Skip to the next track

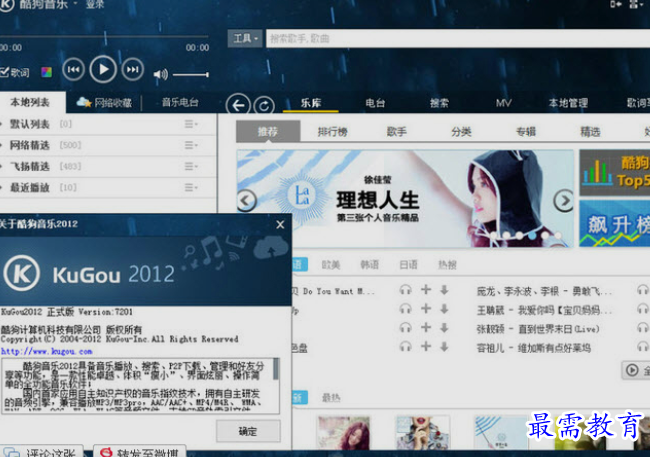coord(133,69)
